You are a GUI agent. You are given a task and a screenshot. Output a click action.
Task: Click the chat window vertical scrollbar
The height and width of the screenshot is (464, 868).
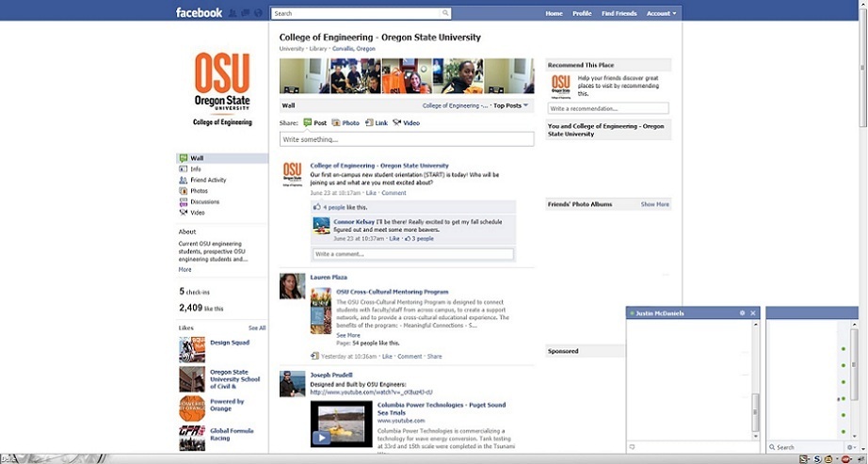756,380
